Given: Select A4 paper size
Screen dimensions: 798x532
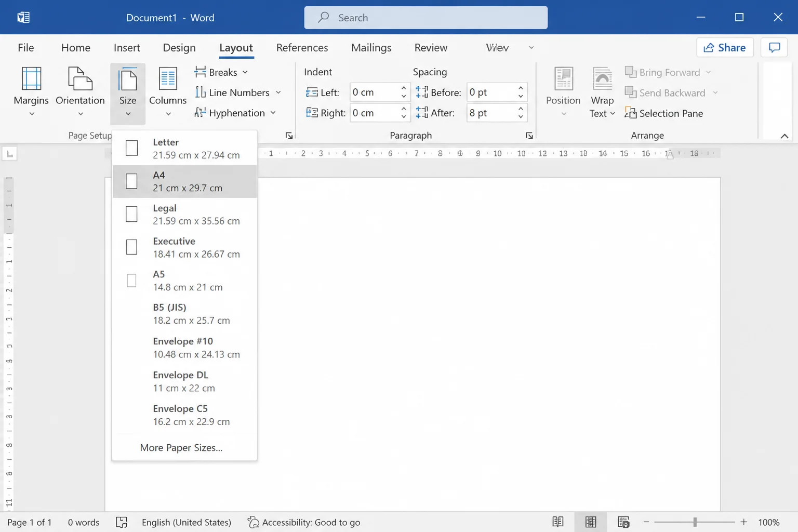Looking at the screenshot, I should pos(184,181).
